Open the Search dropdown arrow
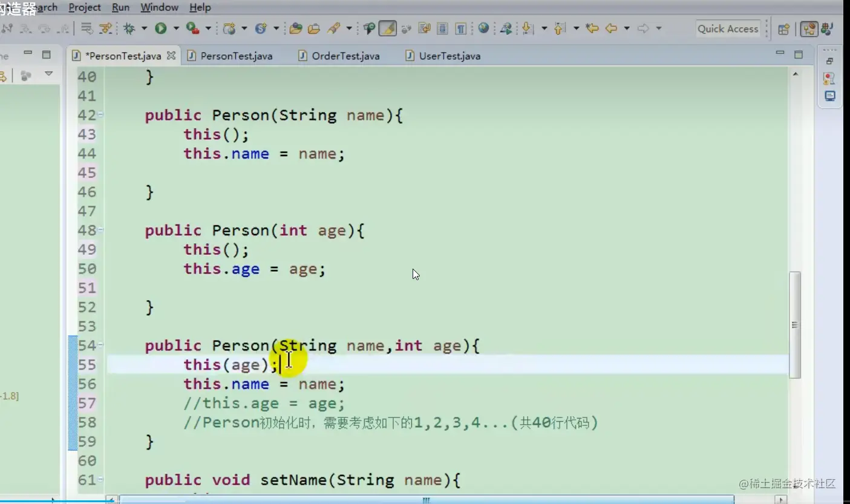The image size is (850, 504). [349, 28]
